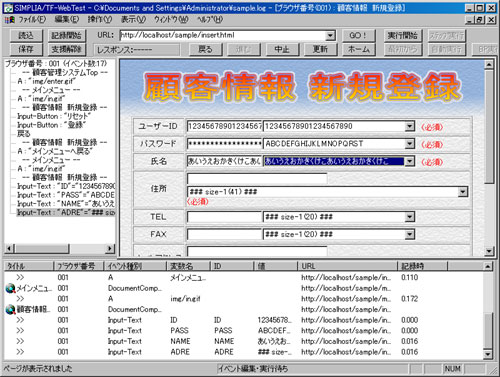Click the URL address input field
This screenshot has height=377, width=500.
click(223, 35)
